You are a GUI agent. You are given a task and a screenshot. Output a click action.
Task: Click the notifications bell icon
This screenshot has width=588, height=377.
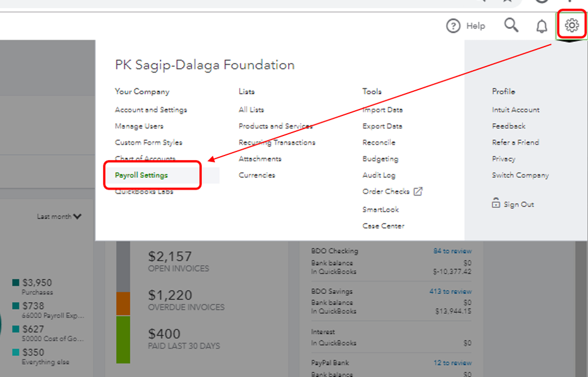(542, 26)
